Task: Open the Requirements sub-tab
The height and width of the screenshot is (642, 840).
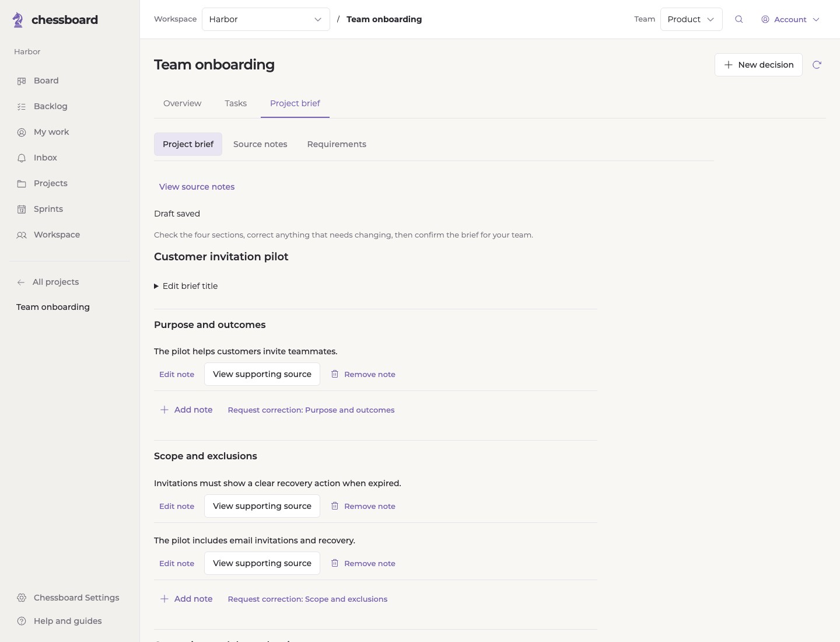Action: [x=337, y=144]
